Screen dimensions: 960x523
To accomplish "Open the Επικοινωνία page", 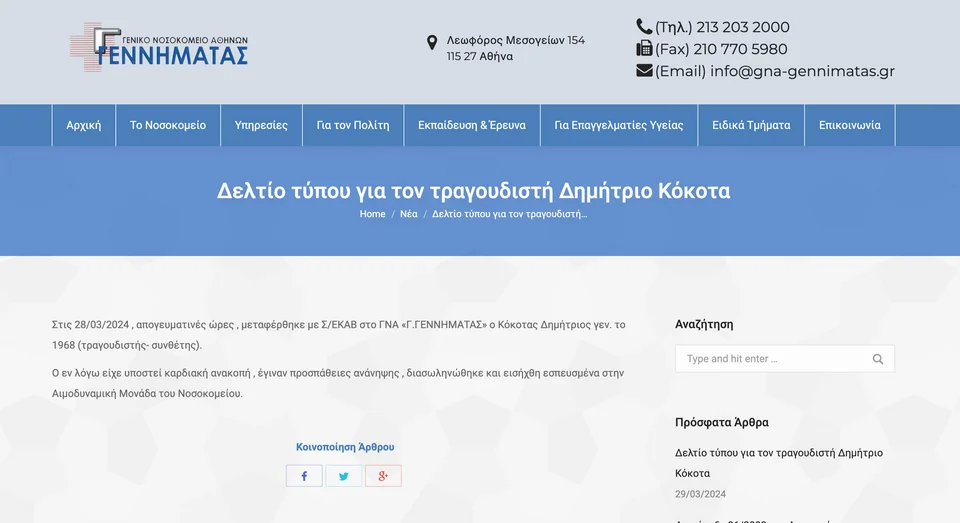I will (850, 125).
